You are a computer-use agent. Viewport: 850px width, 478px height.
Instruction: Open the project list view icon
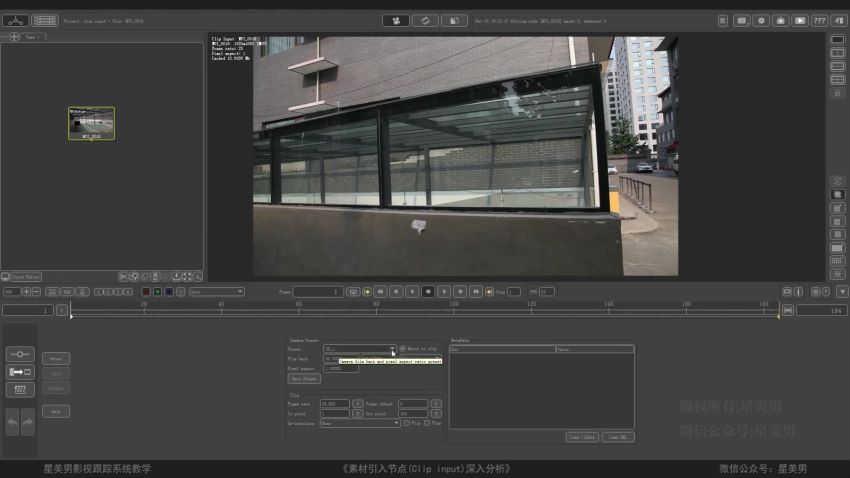click(44, 21)
